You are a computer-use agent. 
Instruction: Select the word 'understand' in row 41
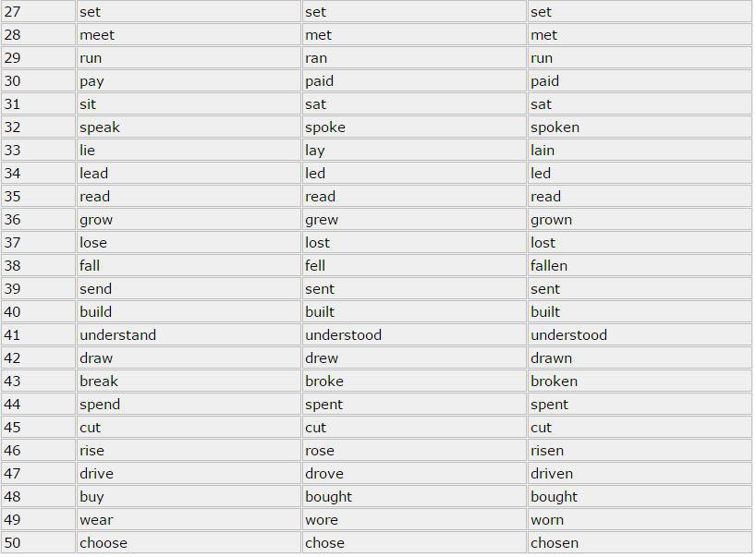(x=118, y=335)
